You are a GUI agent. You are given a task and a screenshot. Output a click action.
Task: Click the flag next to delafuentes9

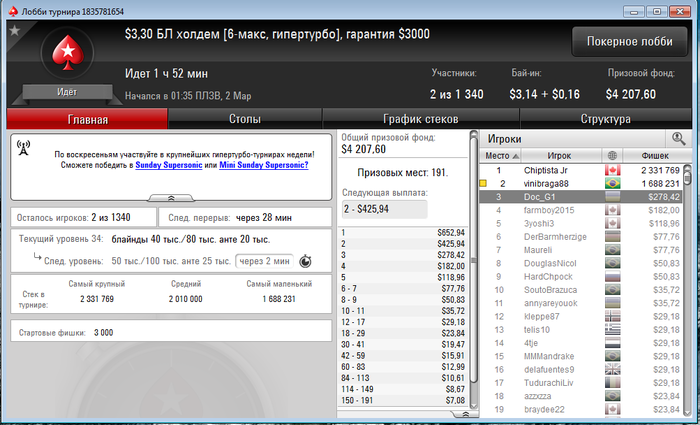point(612,370)
